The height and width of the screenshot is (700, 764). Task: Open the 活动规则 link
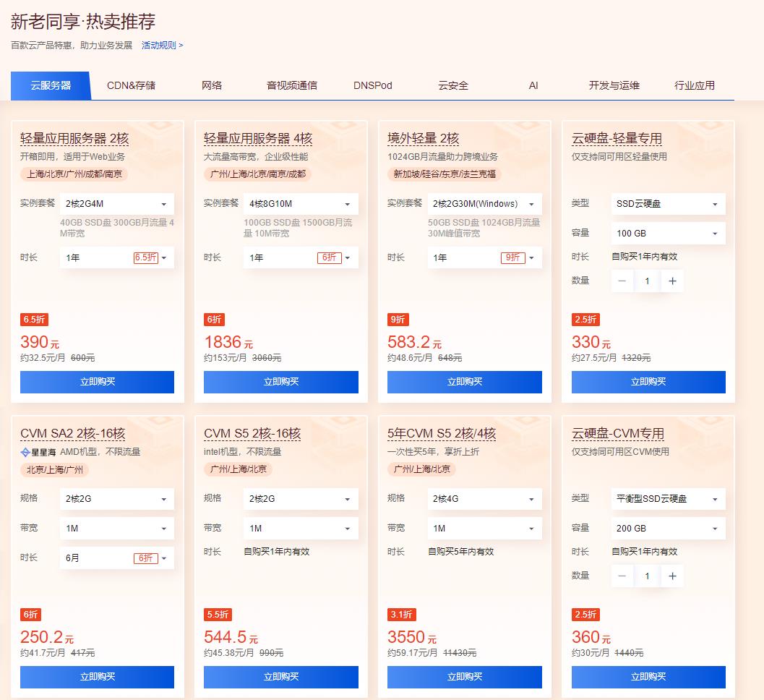point(162,46)
